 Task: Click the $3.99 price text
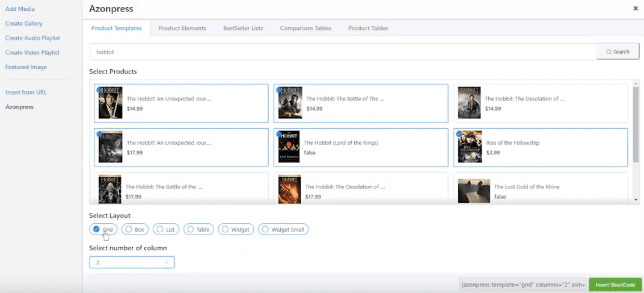click(x=492, y=152)
